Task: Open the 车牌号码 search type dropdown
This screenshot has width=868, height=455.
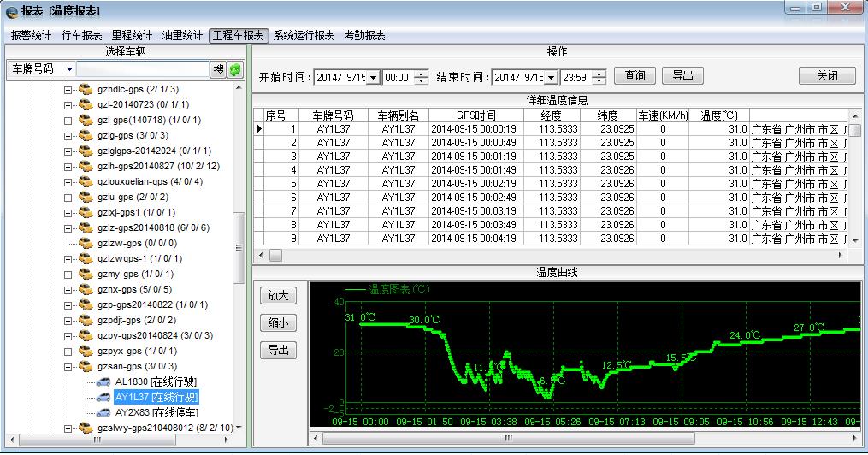Action: click(68, 69)
